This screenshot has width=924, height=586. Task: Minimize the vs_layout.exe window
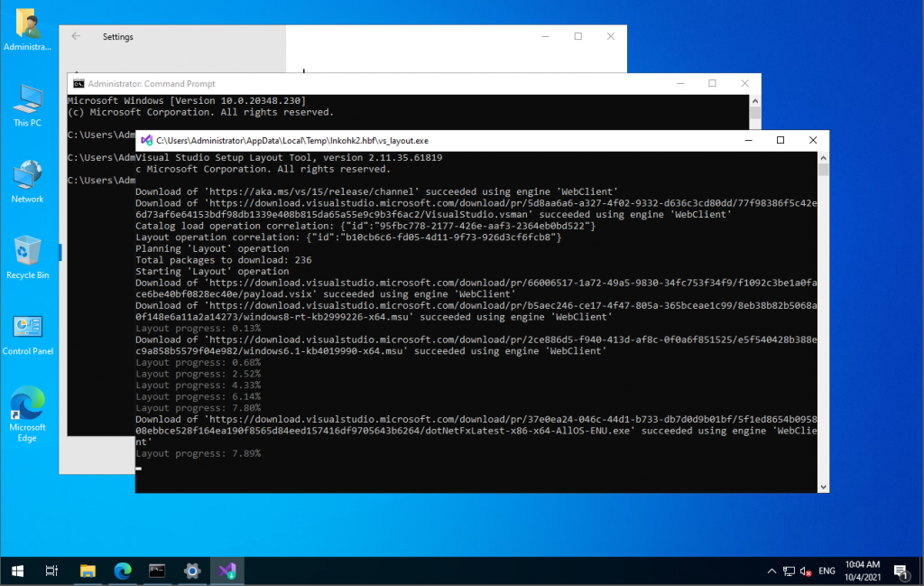748,140
